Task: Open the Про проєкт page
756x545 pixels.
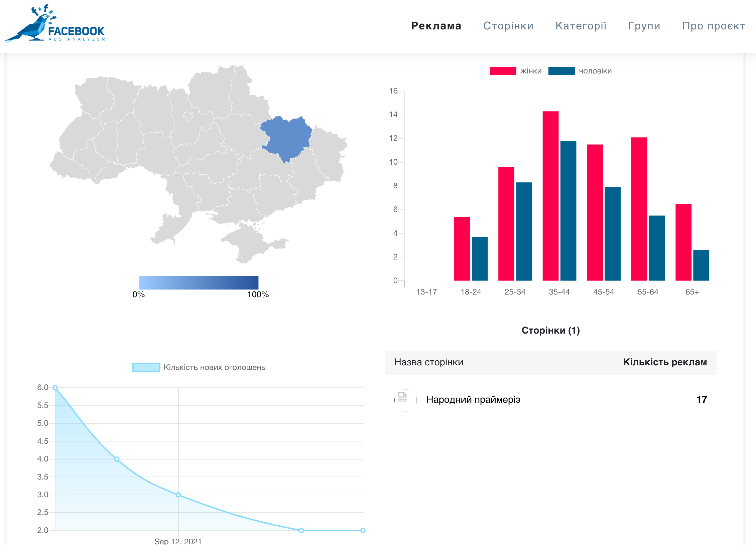Action: [714, 26]
